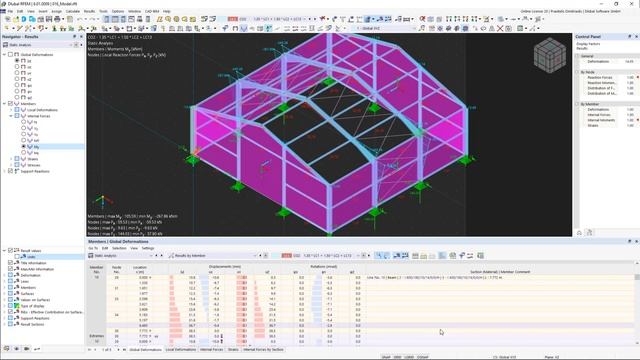
Task: Select the My row in Internal Forces
Action: tap(52, 147)
